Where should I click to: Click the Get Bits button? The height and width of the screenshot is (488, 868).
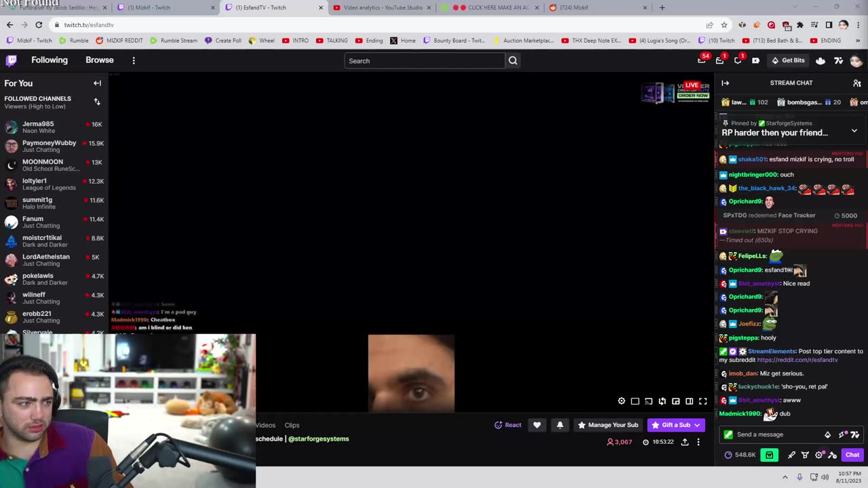coord(788,60)
